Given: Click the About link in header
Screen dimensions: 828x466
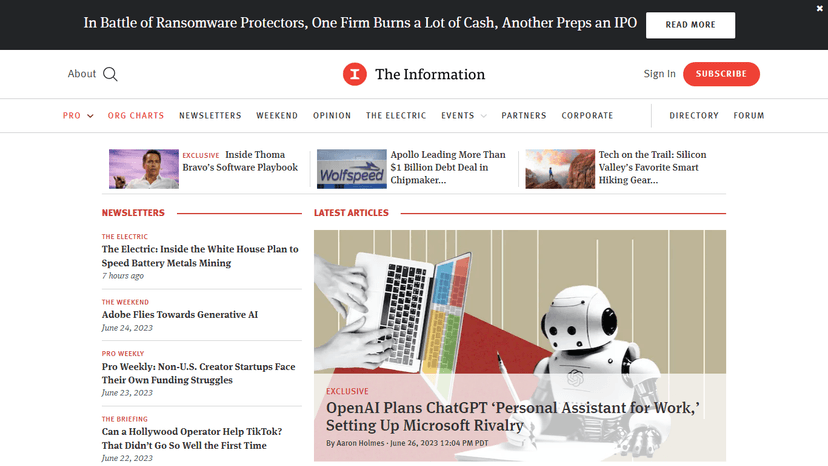Looking at the screenshot, I should (x=82, y=74).
